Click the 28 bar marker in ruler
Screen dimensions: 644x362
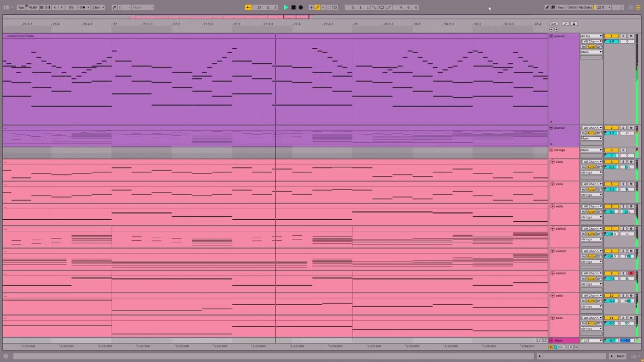[x=355, y=24]
